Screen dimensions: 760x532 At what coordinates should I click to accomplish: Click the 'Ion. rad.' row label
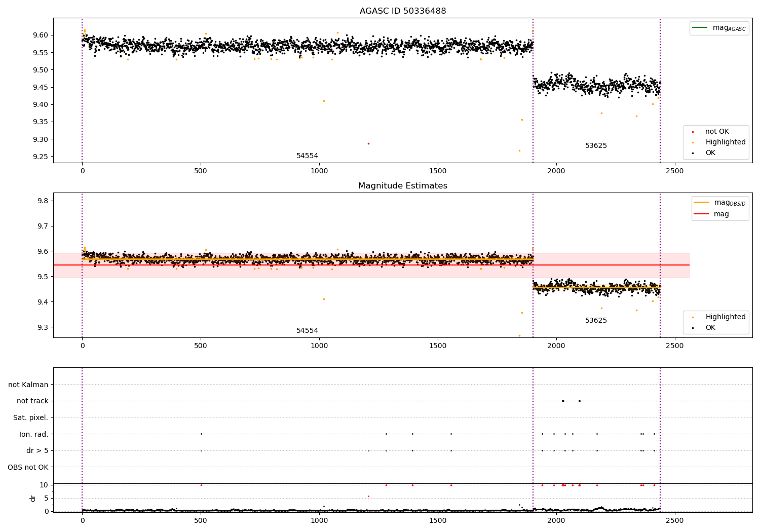[34, 435]
